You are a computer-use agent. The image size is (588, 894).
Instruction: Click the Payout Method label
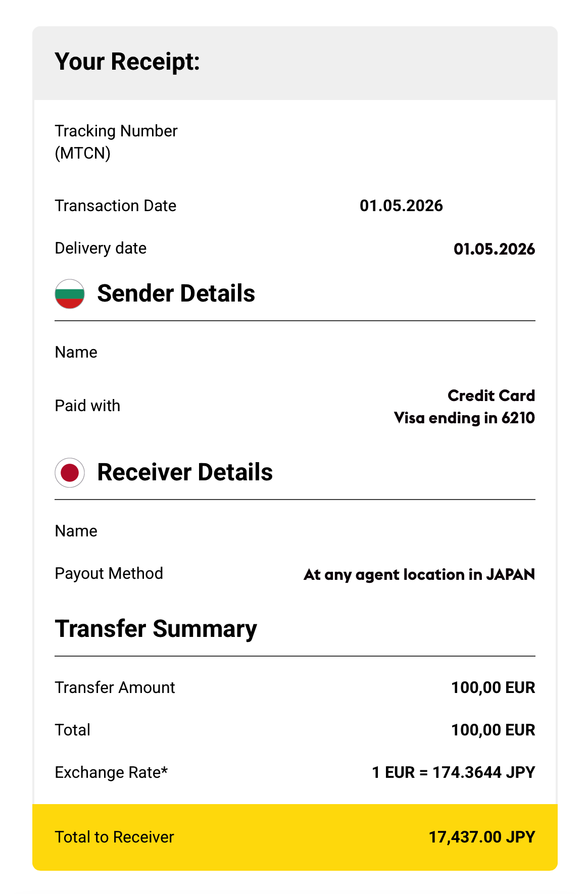[x=109, y=573]
